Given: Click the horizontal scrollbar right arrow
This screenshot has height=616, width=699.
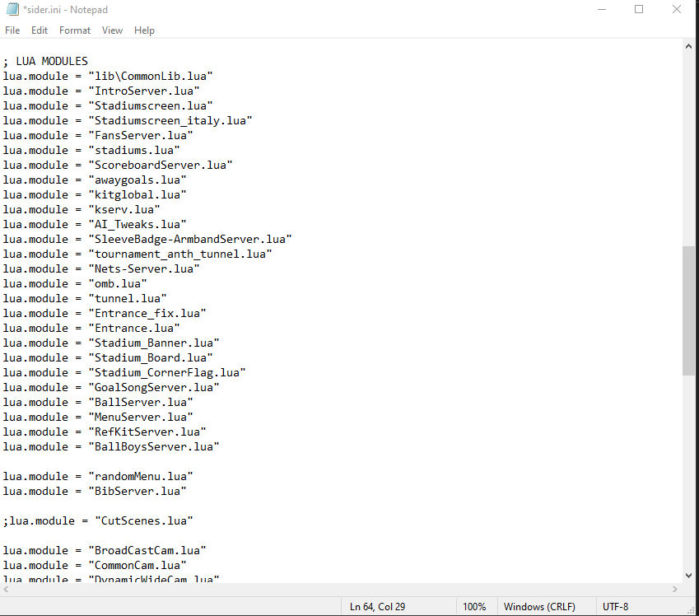Looking at the screenshot, I should 675,589.
